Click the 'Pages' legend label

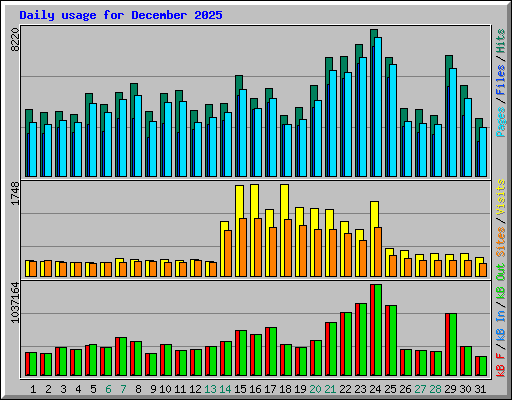501,122
